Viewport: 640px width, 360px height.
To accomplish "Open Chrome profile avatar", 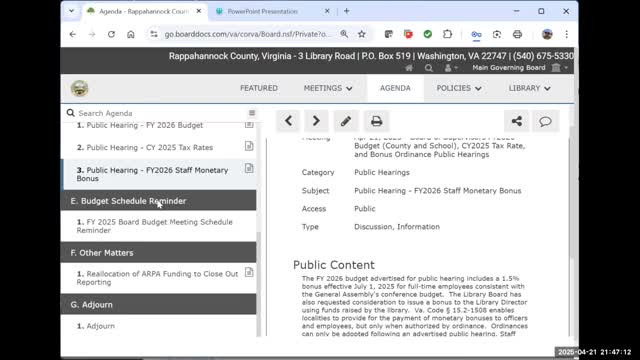I will (547, 34).
